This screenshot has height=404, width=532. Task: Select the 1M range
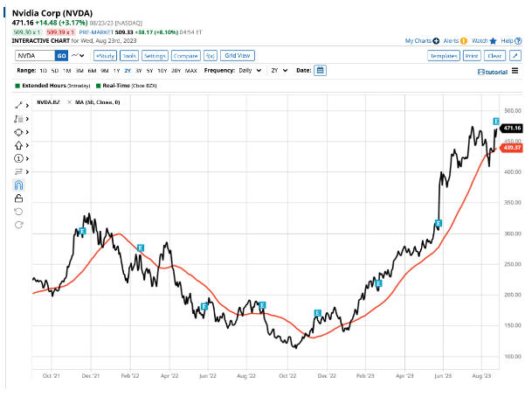click(67, 71)
